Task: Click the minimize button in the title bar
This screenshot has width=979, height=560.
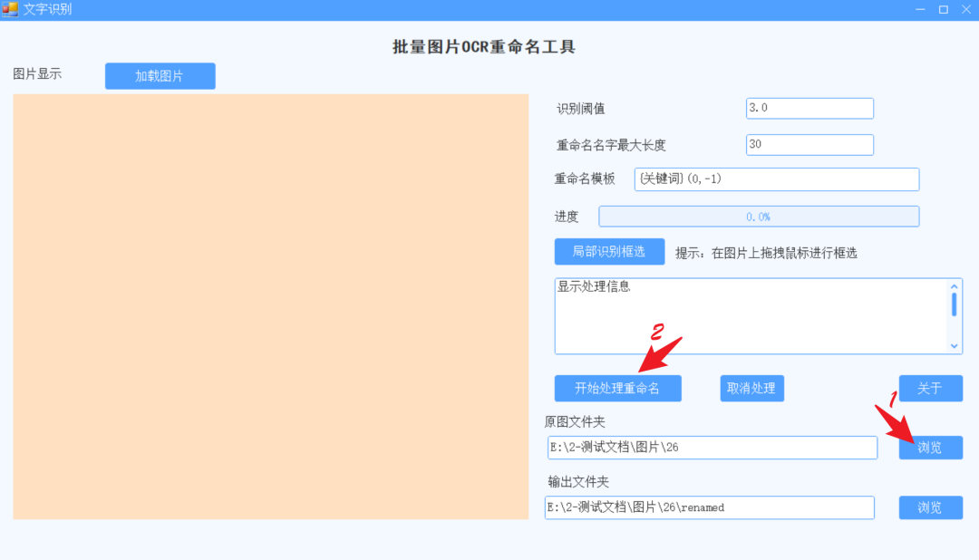Action: point(918,9)
